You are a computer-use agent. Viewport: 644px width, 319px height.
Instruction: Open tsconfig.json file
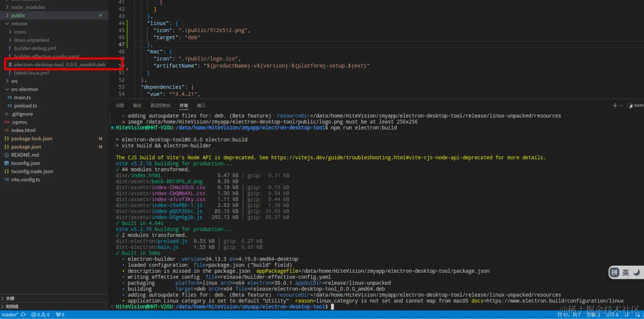(26, 163)
